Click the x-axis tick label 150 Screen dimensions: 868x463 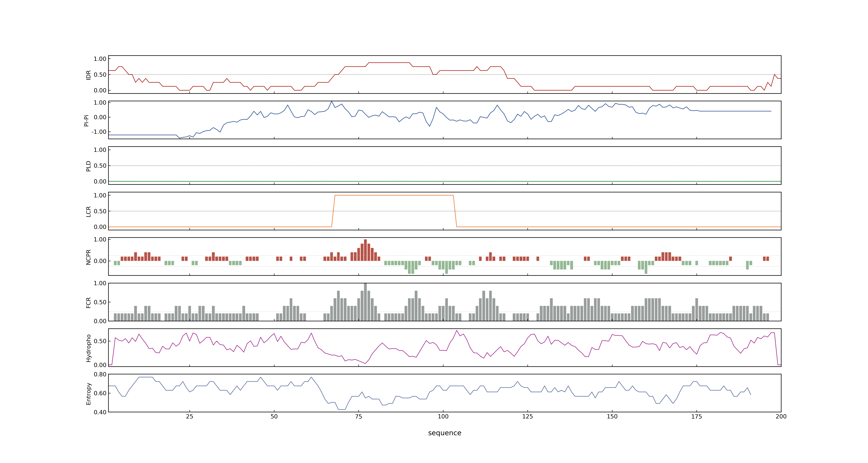(612, 416)
